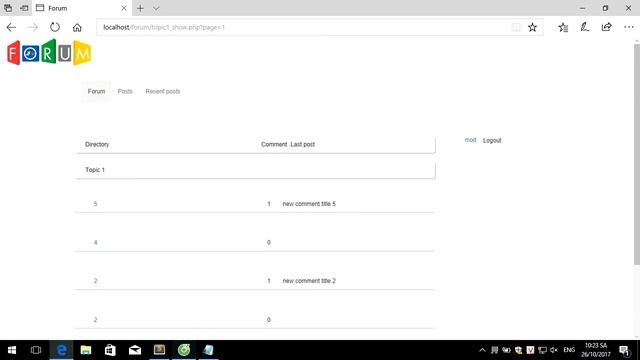Open the Topic 1 heading
640x360 pixels.
(x=95, y=170)
